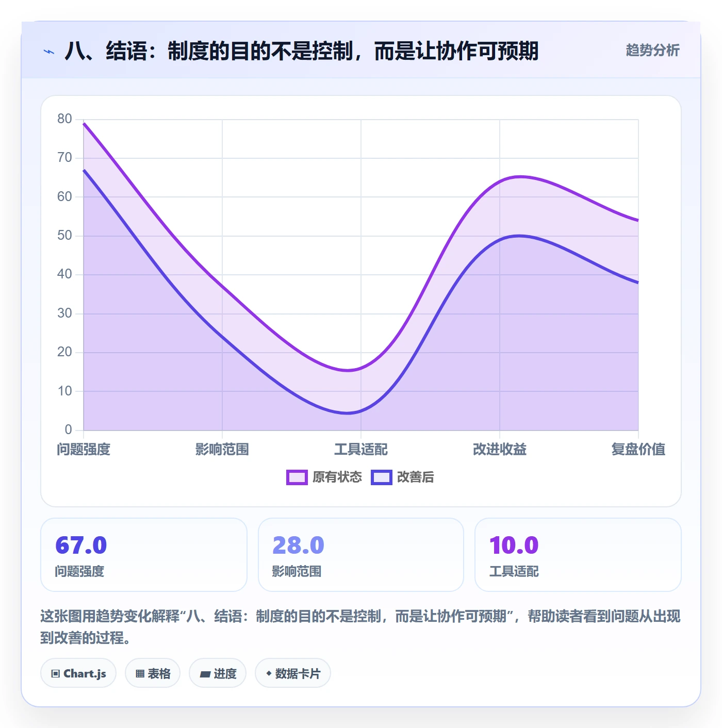The width and height of the screenshot is (722, 728).
Task: Click the grid icon in 表格 chip
Action: 140,674
